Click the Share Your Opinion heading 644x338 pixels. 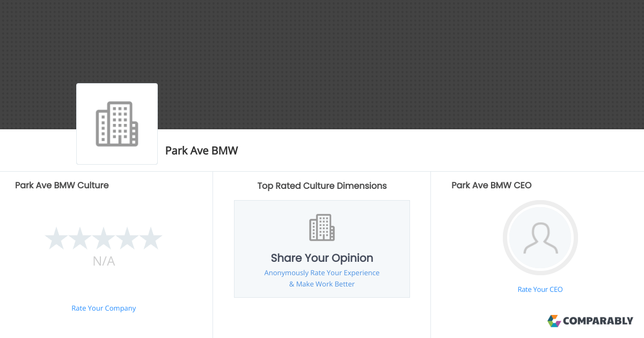pos(321,258)
